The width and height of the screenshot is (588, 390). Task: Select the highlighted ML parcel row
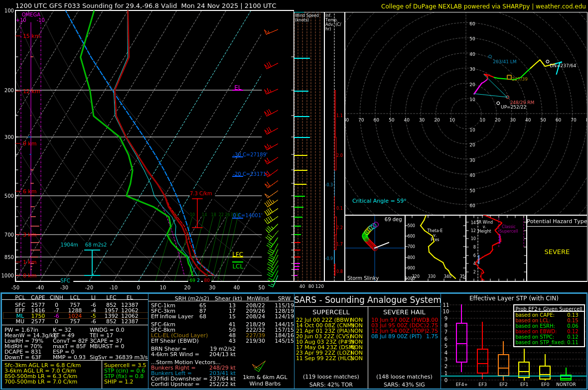(x=75, y=316)
